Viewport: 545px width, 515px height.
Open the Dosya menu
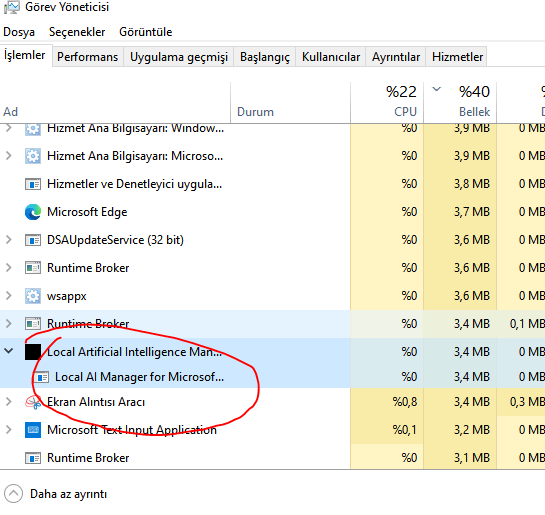[19, 32]
